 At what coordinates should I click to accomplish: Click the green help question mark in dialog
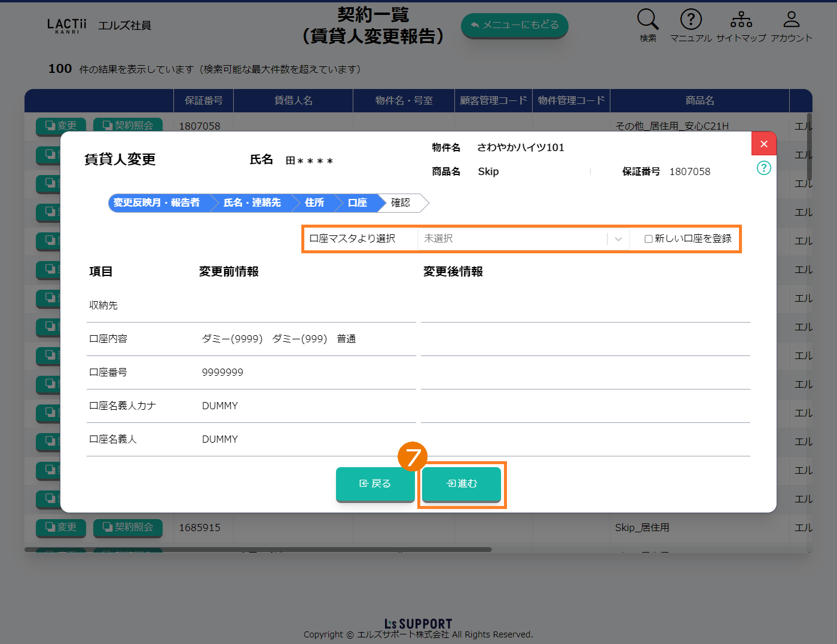(x=763, y=168)
